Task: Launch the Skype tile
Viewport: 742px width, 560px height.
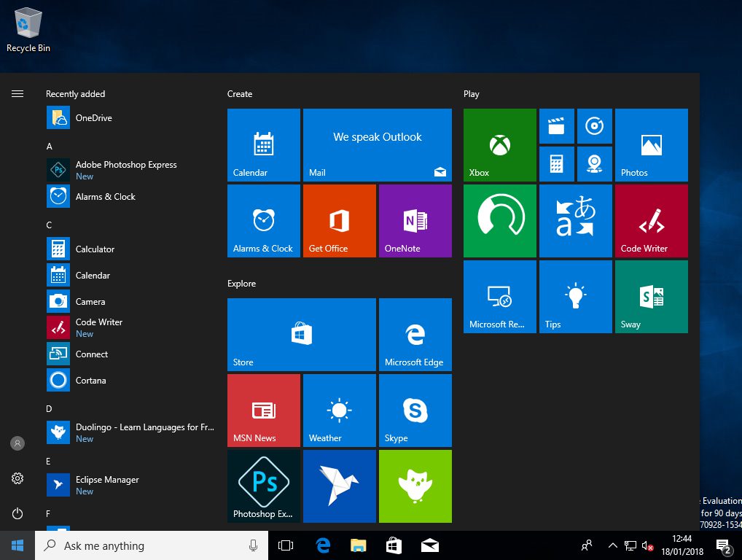Action: (x=415, y=410)
